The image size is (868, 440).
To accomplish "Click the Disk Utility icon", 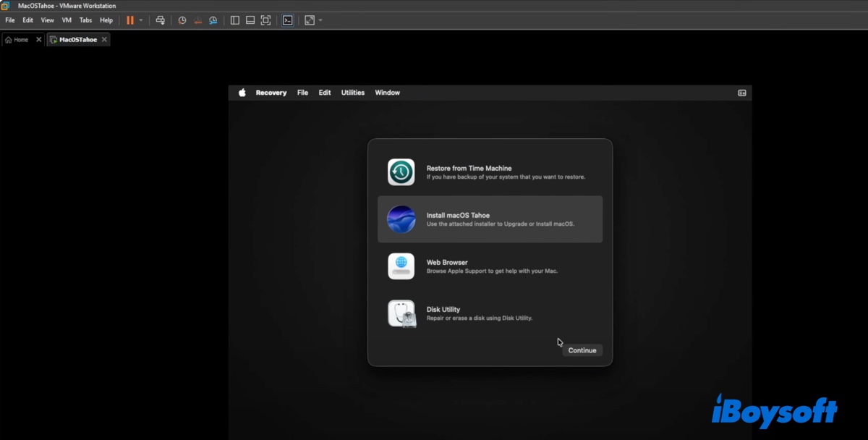I will tap(401, 313).
